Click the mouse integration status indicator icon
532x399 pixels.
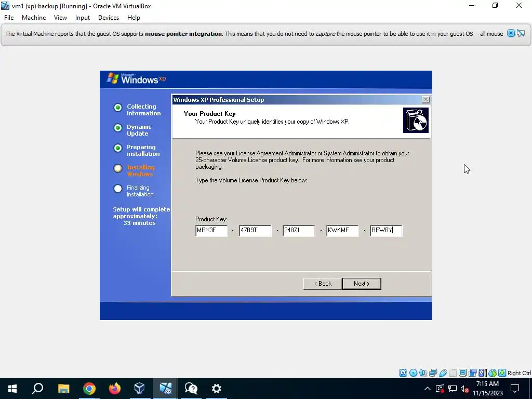[493, 373]
